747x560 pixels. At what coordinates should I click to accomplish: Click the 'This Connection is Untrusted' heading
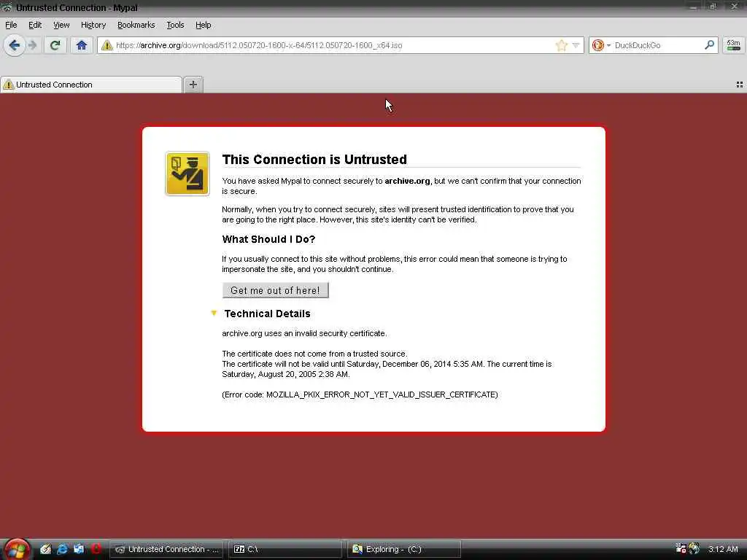click(314, 159)
